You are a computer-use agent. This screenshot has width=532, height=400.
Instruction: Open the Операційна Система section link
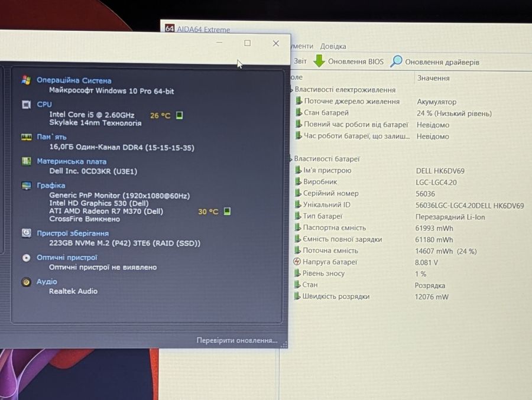pos(74,80)
